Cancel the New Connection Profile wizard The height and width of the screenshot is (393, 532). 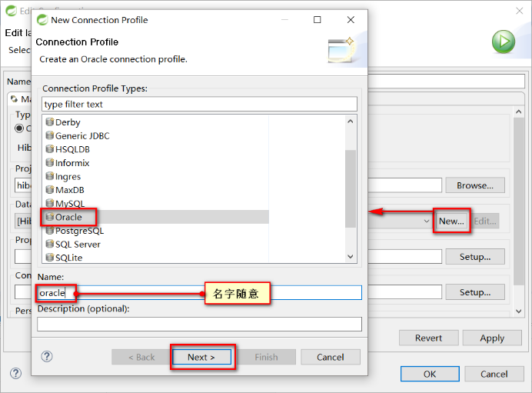[330, 357]
